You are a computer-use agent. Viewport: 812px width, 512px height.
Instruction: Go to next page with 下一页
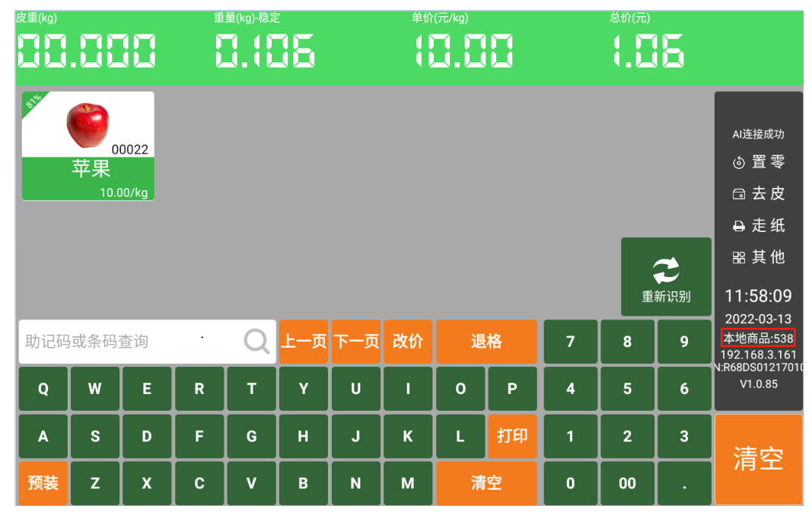click(x=356, y=341)
